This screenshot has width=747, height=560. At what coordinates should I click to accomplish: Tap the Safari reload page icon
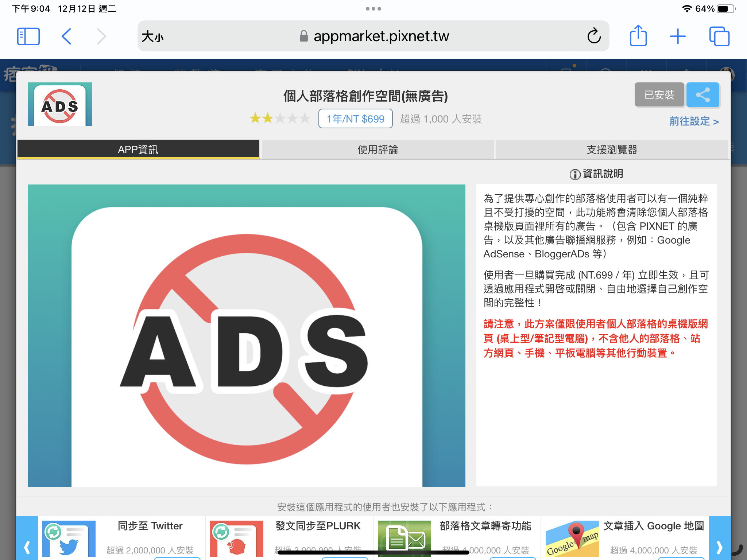click(593, 36)
